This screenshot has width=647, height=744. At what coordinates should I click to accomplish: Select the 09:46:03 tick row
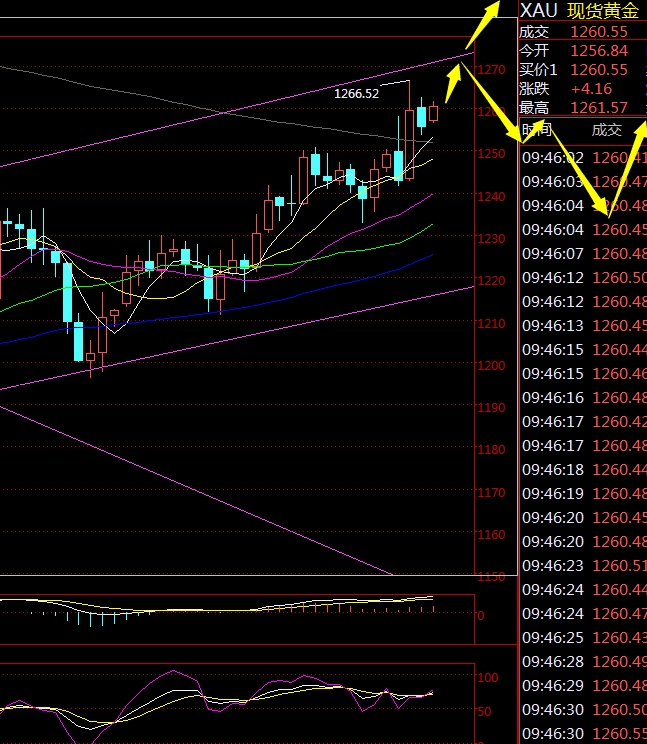coord(584,182)
